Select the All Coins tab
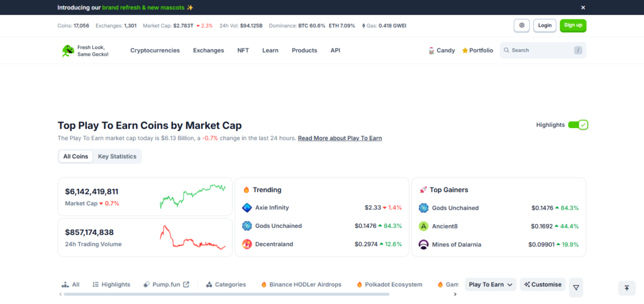 coord(75,156)
